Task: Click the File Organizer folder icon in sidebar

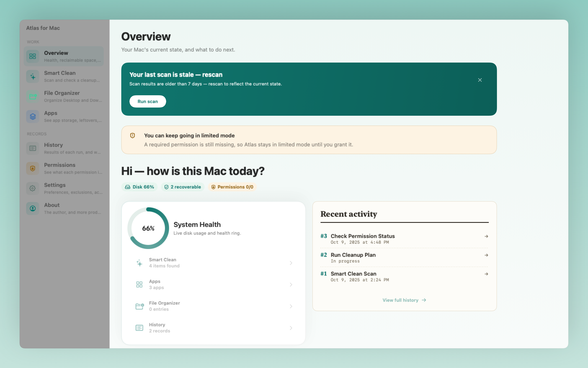Action: (32, 96)
